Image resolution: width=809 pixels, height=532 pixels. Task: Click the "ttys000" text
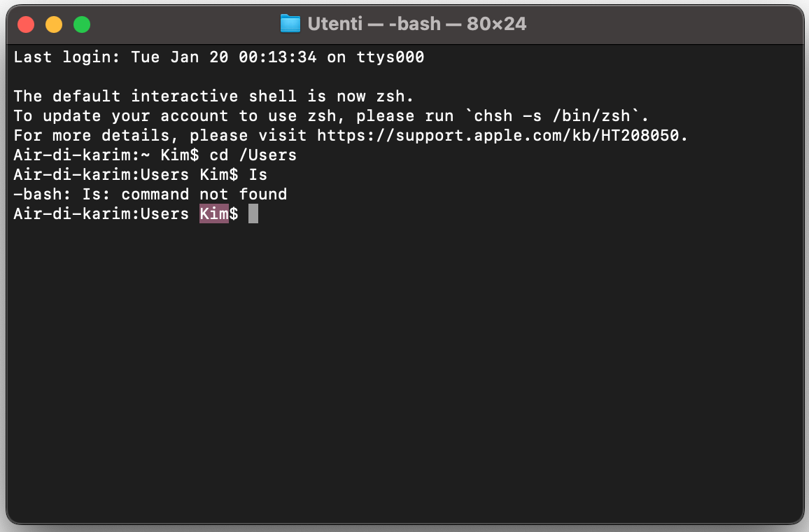[390, 57]
